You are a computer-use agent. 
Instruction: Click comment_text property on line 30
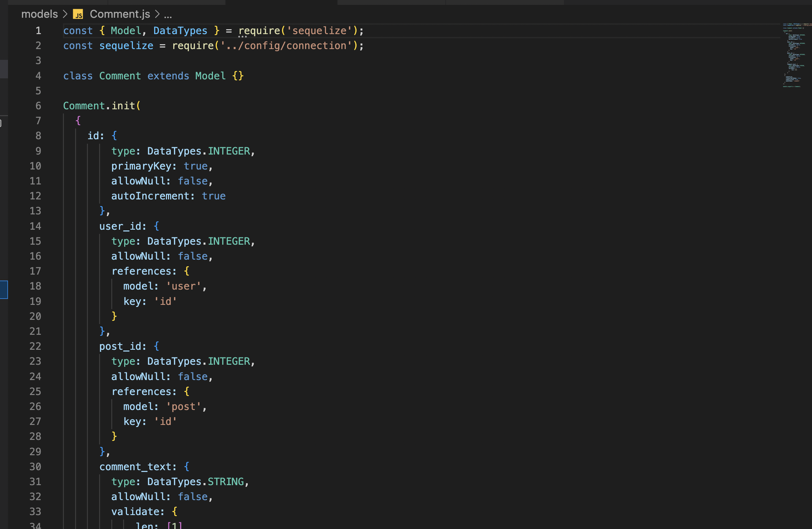[137, 466]
